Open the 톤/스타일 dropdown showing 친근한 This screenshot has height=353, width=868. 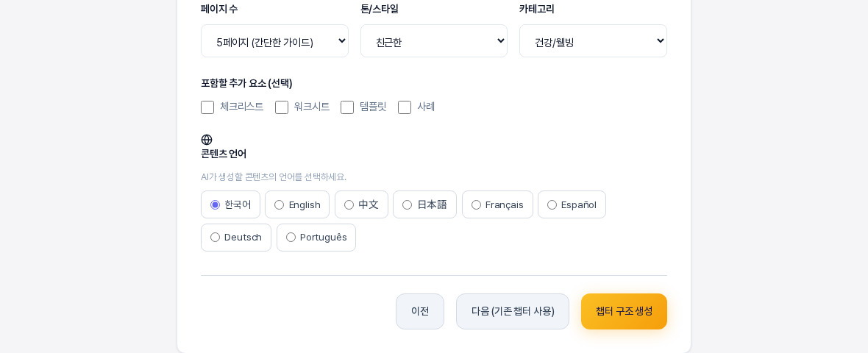coord(434,41)
